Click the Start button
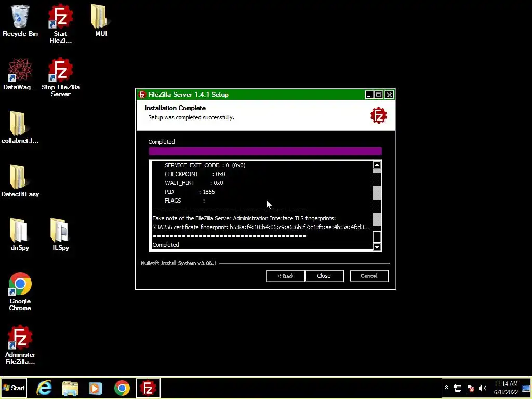This screenshot has height=399, width=532. click(14, 388)
